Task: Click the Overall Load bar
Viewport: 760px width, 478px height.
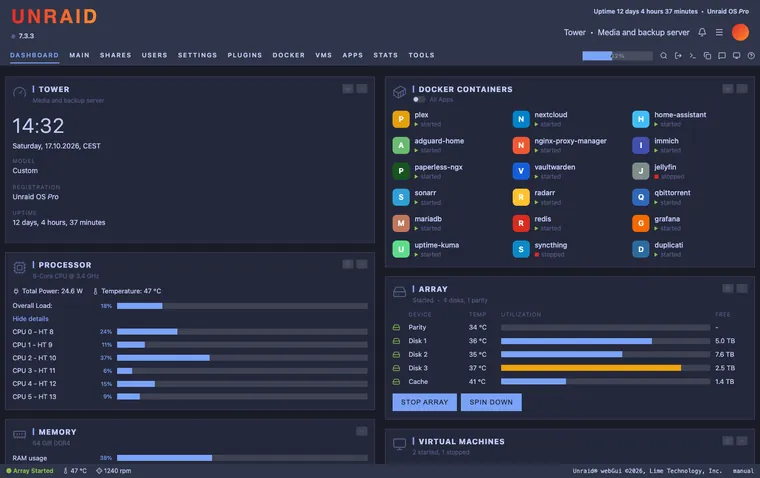Action: [x=242, y=306]
